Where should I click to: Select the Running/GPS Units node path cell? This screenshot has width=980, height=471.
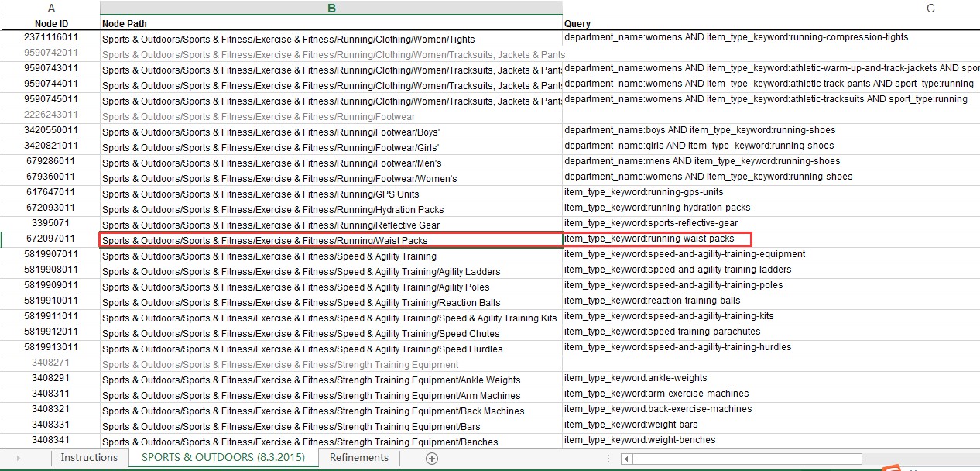[331, 194]
